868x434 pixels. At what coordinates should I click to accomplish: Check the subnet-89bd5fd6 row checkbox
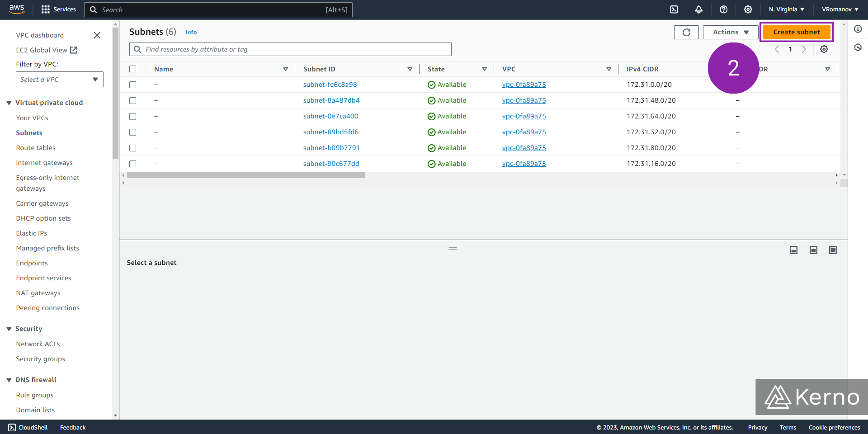click(x=133, y=132)
